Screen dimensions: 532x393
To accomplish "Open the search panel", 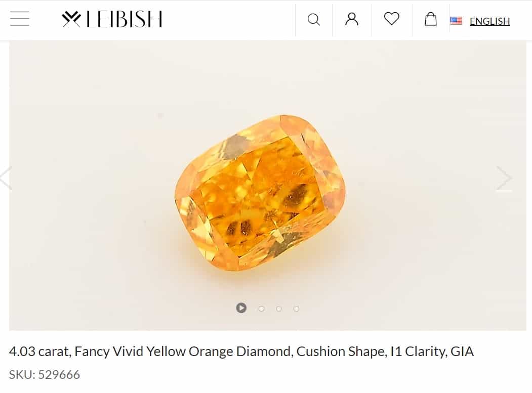I will [314, 20].
